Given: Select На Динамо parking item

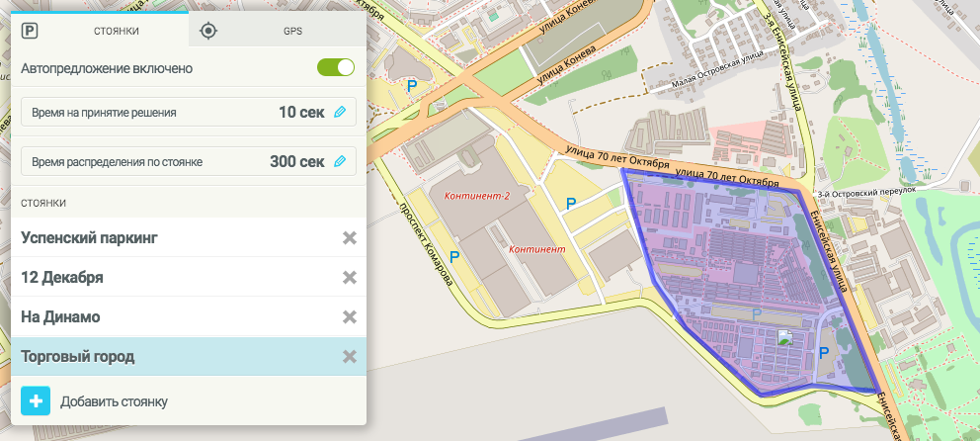Looking at the screenshot, I should click(60, 317).
